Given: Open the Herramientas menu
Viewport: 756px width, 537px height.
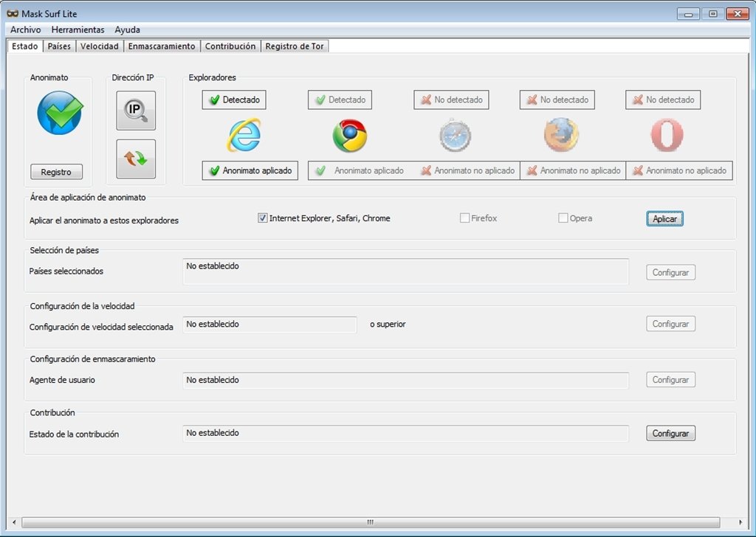Looking at the screenshot, I should [x=78, y=30].
